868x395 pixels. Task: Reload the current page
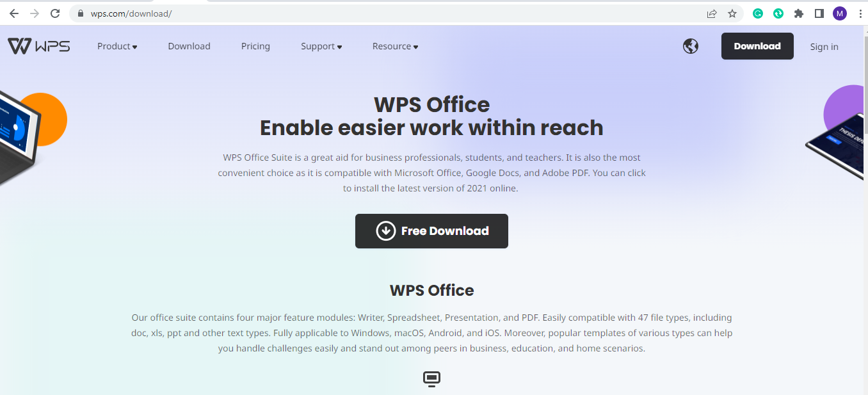[55, 13]
